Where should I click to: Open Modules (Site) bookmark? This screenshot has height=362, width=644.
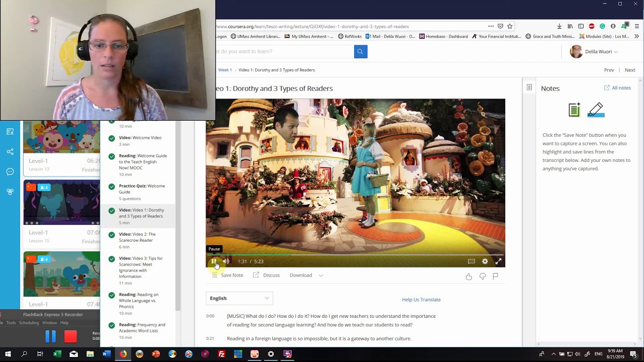click(x=604, y=36)
